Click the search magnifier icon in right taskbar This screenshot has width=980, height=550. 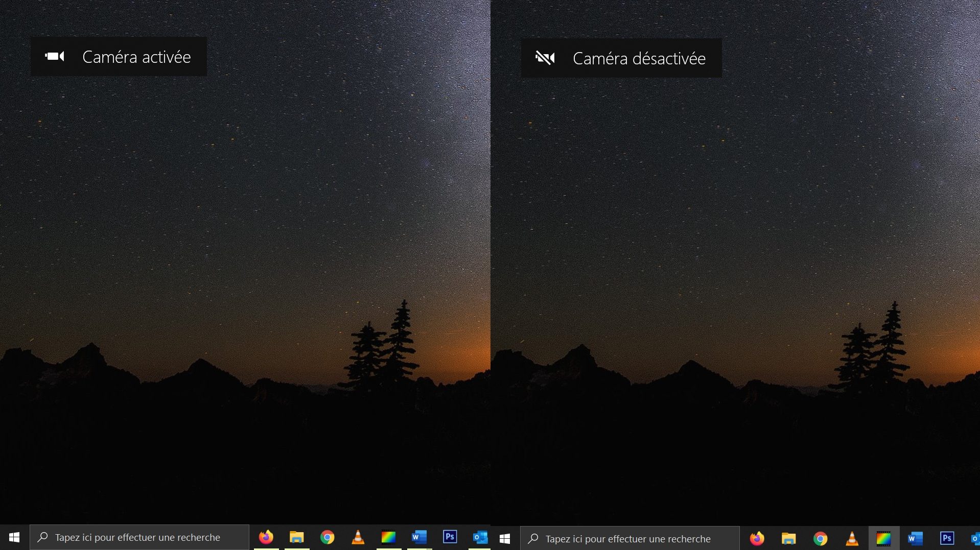pyautogui.click(x=533, y=539)
